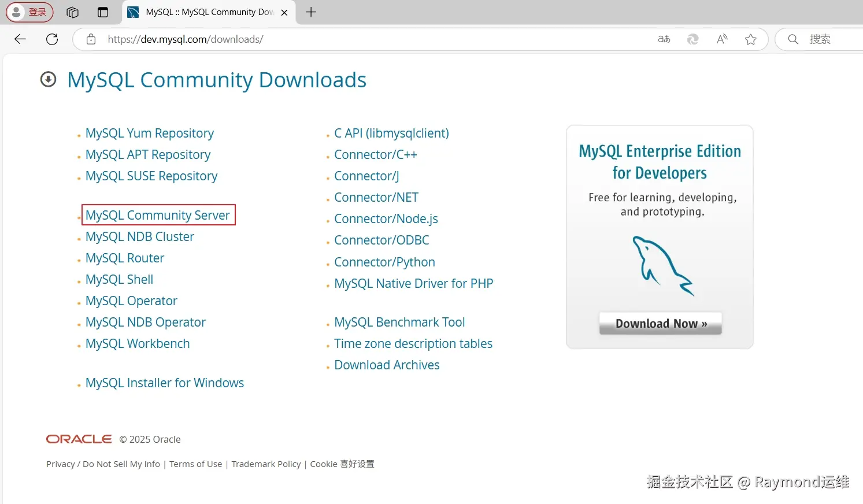Image resolution: width=863 pixels, height=504 pixels.
Task: Click the browser back arrow
Action: coord(20,39)
